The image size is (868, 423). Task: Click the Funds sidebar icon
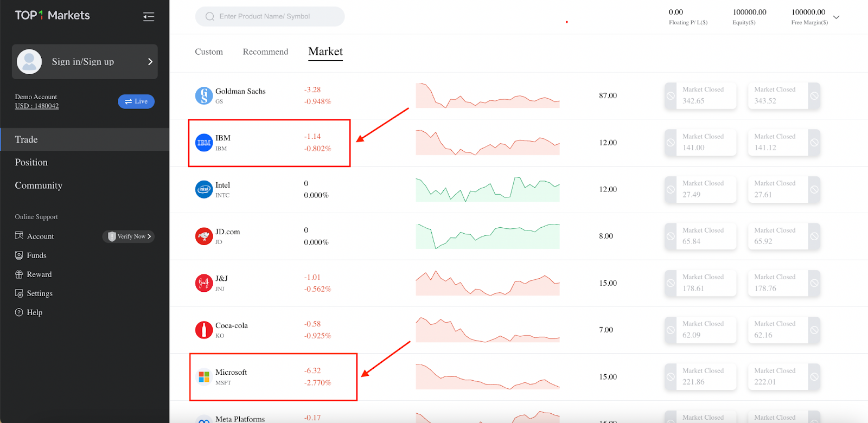[19, 255]
